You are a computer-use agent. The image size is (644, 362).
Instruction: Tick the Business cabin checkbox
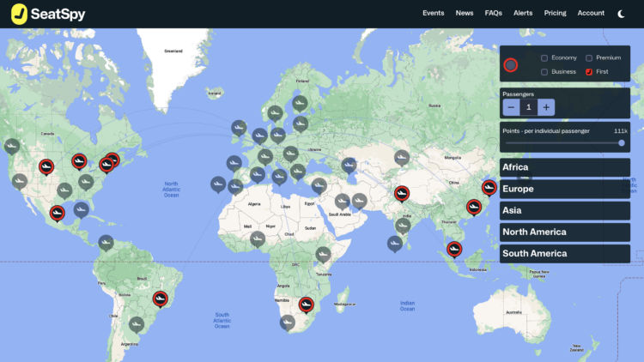coord(544,72)
